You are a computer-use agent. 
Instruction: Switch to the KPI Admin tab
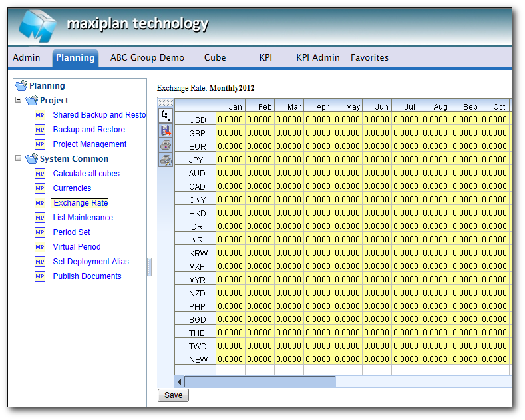coord(317,58)
